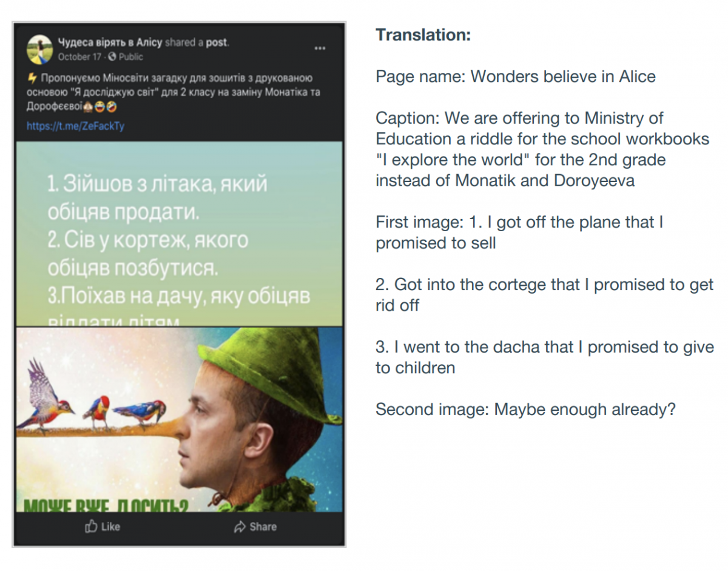Open page name Чудеса вірять в Алісу

[110, 42]
